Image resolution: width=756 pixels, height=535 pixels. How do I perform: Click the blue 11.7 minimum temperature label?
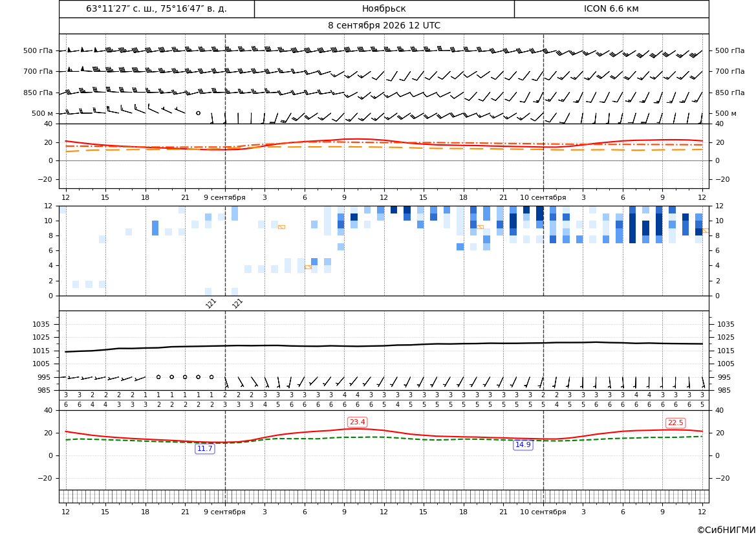pos(205,449)
